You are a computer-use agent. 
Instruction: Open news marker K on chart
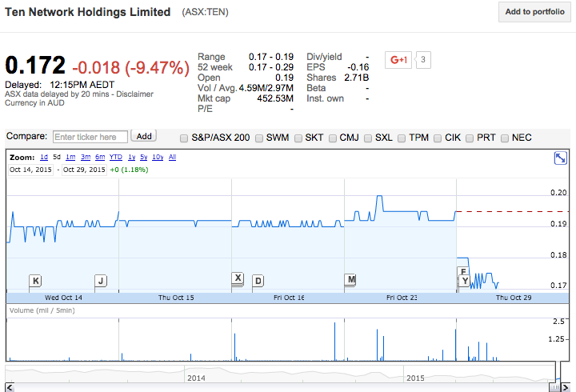(35, 281)
